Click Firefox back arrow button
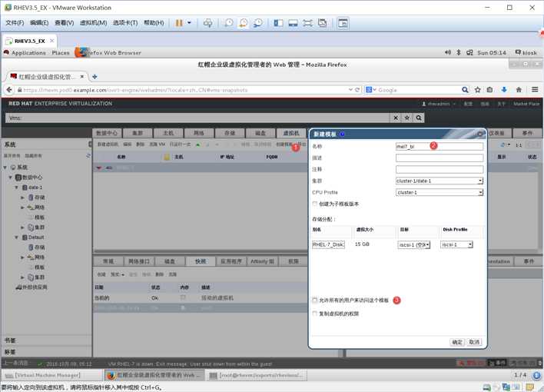This screenshot has height=392, width=544. 9,90
